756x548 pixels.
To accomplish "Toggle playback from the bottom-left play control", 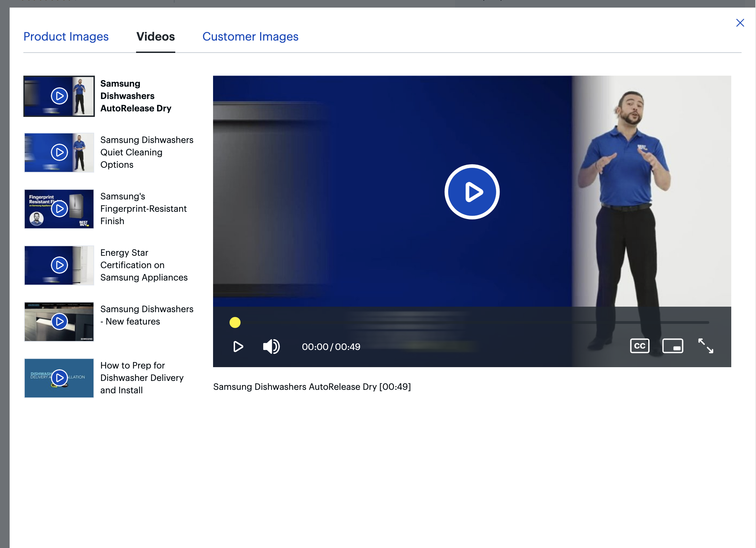I will pos(238,347).
